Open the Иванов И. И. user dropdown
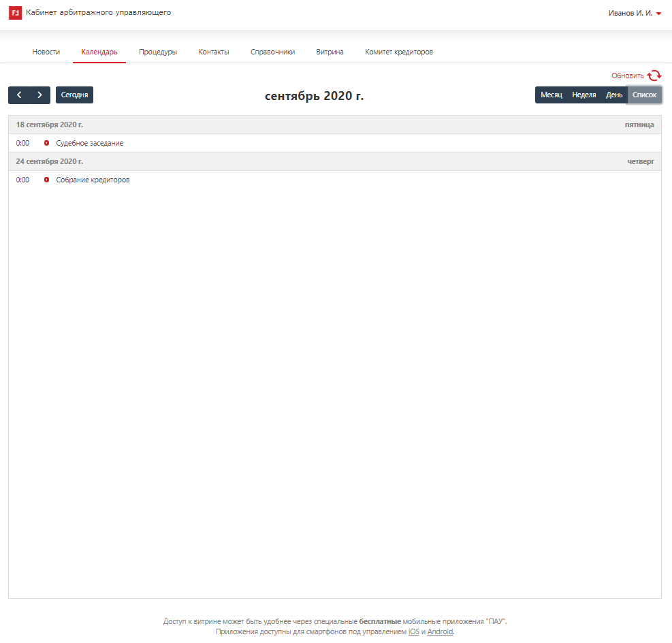Viewport: 672px width, 643px height. pos(635,13)
